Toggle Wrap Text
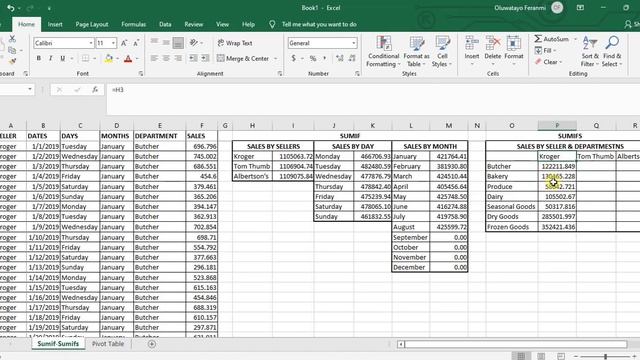 [x=235, y=43]
